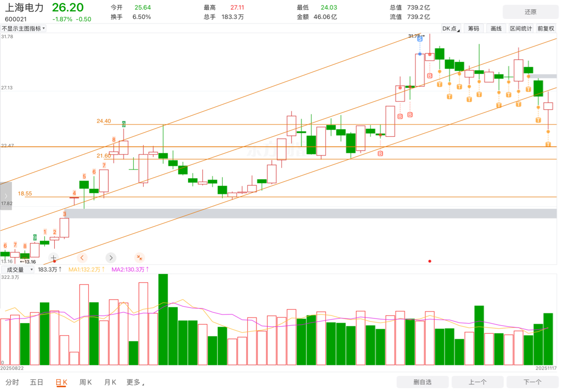Expand the left gray side panel arrow
The width and height of the screenshot is (562, 392).
pyautogui.click(x=6, y=196)
